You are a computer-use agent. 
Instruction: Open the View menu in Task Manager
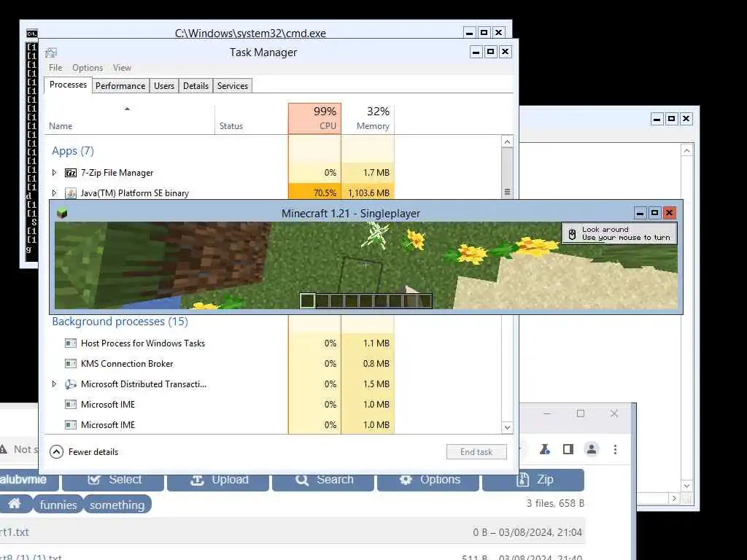pyautogui.click(x=122, y=68)
